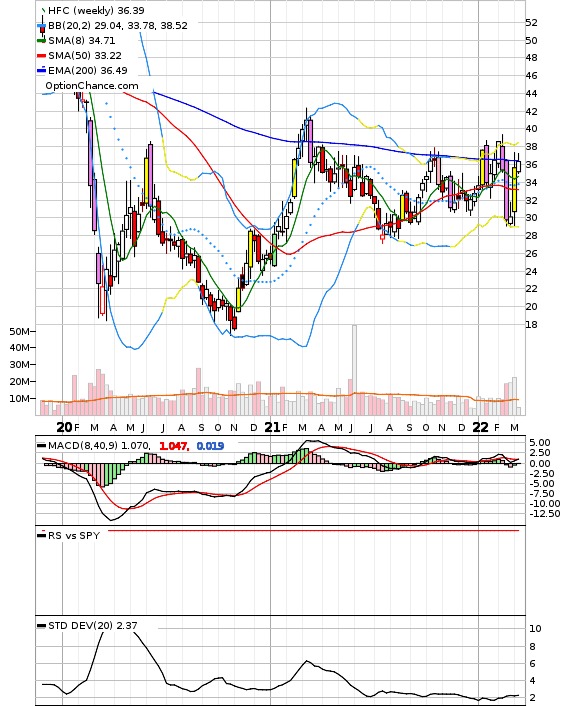
Task: Click the 50M volume axis label
Action: (19, 331)
